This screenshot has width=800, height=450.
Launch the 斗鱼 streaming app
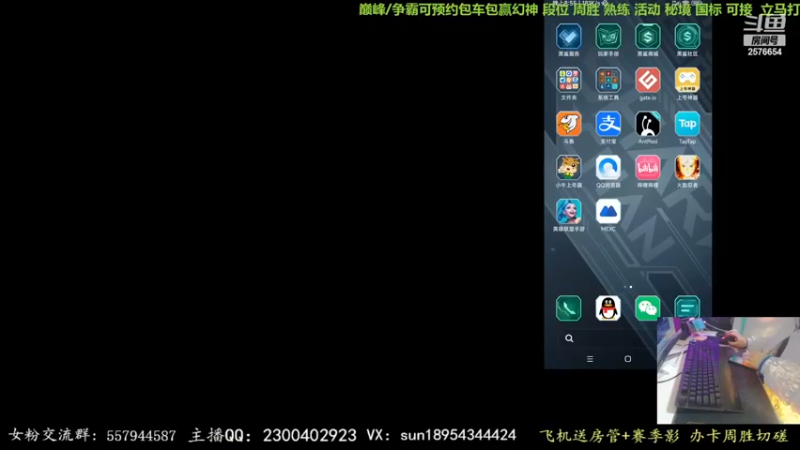[568, 124]
